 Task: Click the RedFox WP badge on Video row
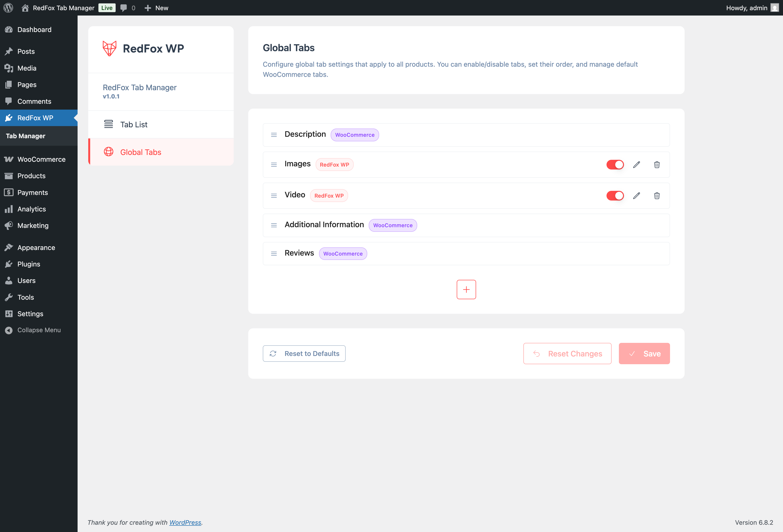coord(329,196)
